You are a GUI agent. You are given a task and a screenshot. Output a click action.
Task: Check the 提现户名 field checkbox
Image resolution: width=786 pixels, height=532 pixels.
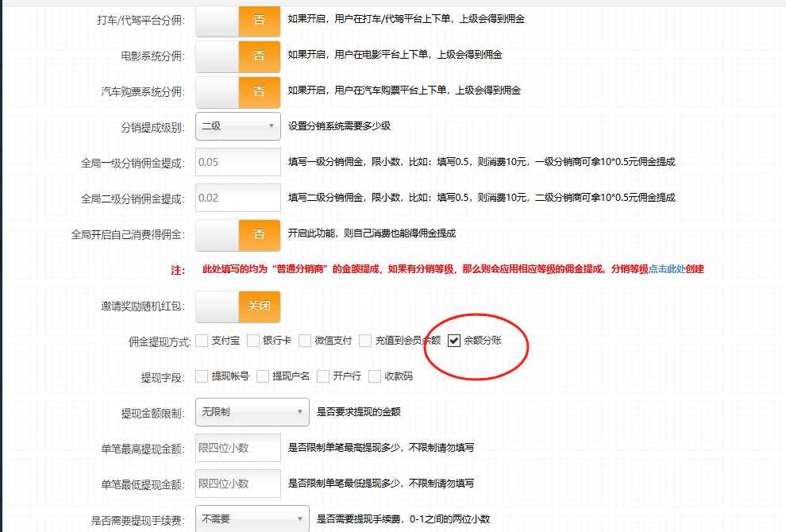coord(263,376)
